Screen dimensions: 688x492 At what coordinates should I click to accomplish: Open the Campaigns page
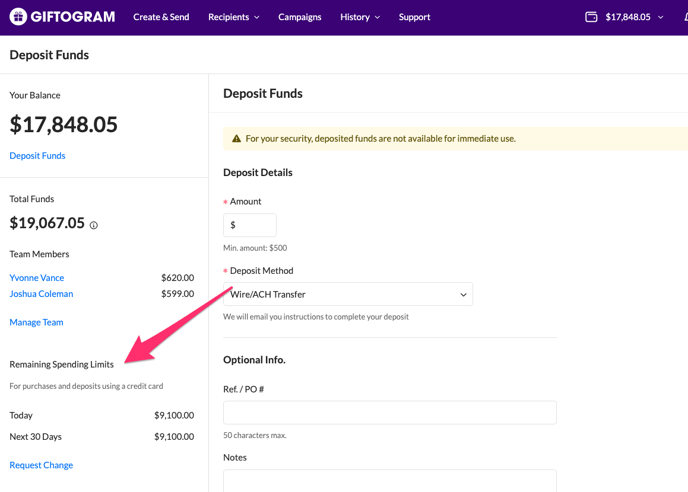pyautogui.click(x=299, y=17)
